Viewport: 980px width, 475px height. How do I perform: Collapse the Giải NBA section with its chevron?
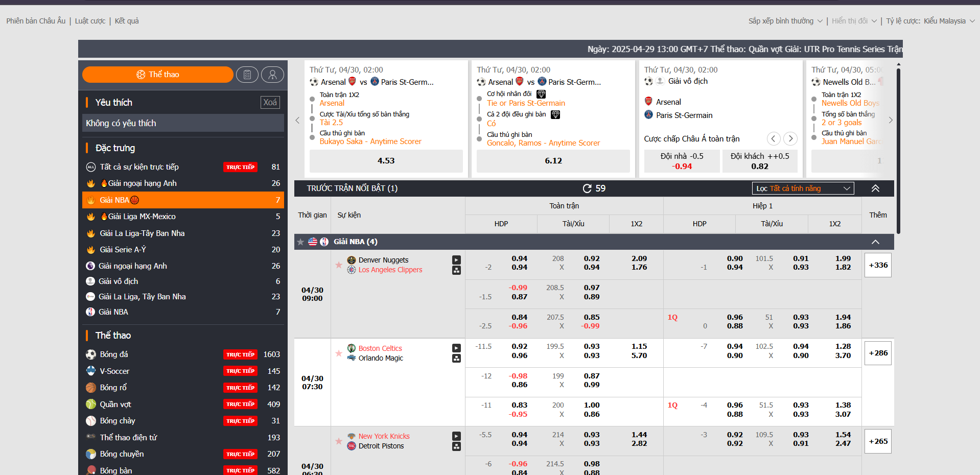pyautogui.click(x=875, y=242)
